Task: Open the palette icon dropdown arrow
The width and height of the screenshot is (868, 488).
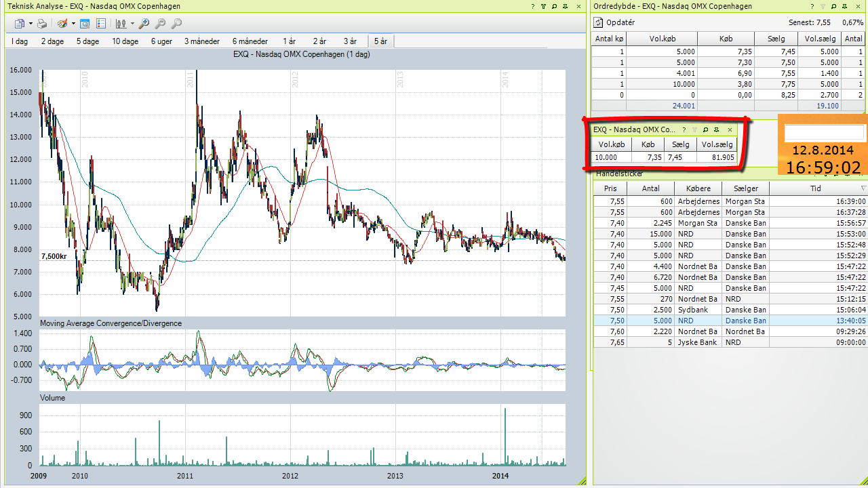Action: (x=73, y=24)
